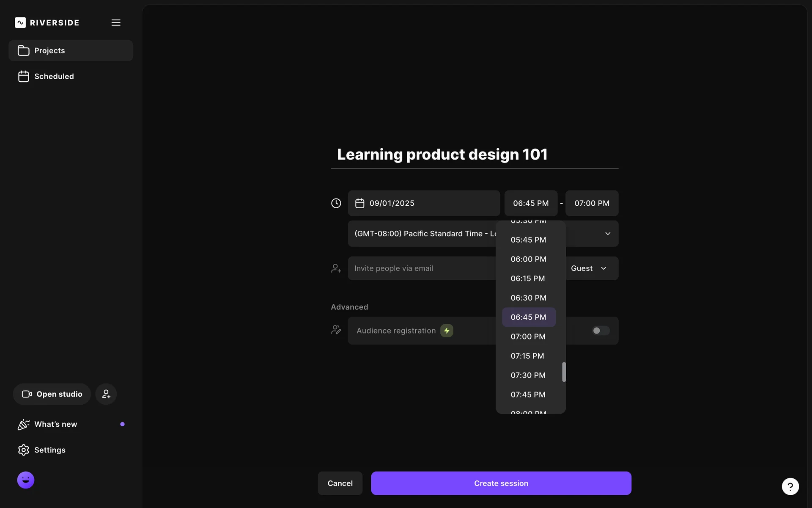Select 07:15 PM from time list
This screenshot has height=508, width=812.
click(x=527, y=356)
